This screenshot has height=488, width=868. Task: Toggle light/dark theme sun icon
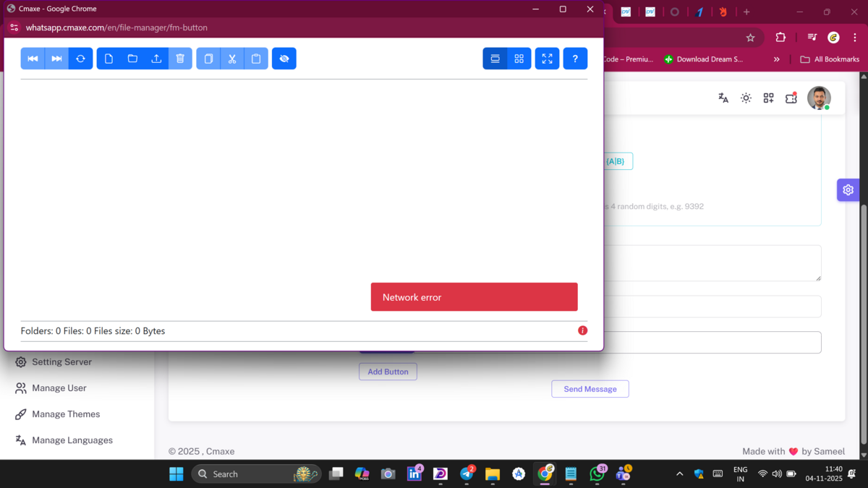coord(746,98)
